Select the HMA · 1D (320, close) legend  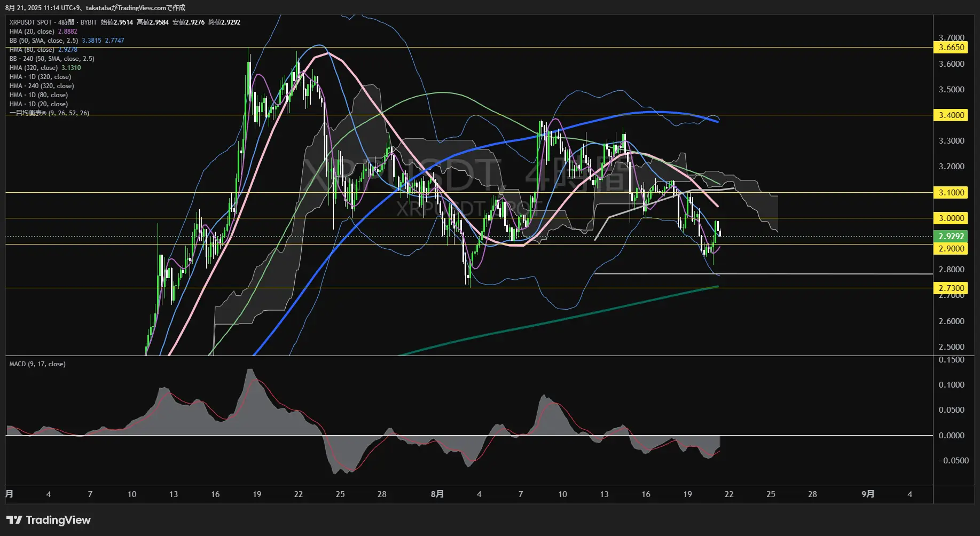coord(40,77)
